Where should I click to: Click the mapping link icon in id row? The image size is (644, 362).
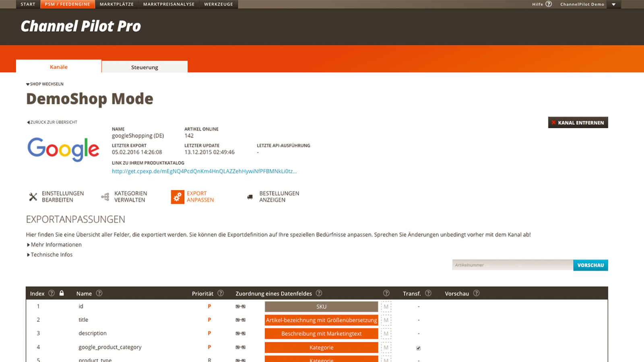(240, 306)
